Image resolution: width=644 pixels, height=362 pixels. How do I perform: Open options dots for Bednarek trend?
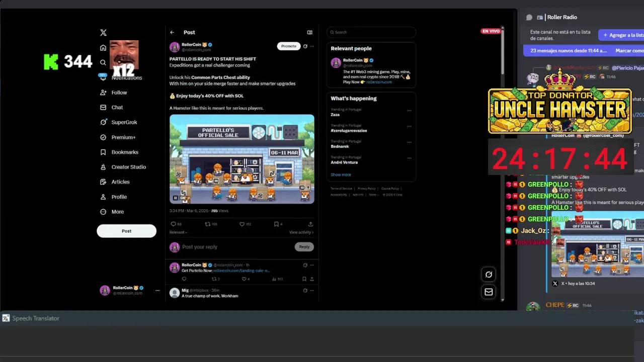(409, 142)
